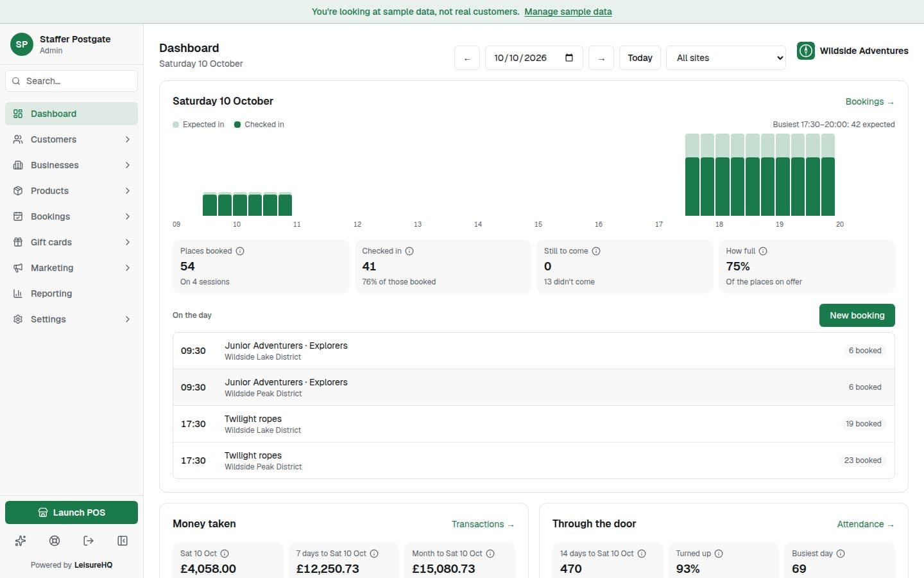Click the sparkle icon in sidebar footer
This screenshot has height=578, width=924.
pos(21,541)
